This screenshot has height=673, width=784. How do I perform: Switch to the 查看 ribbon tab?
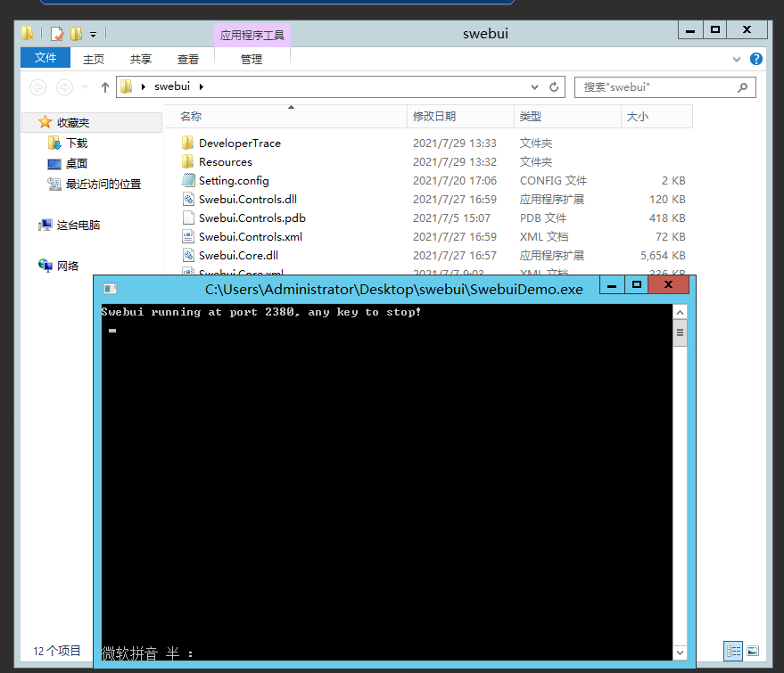click(x=188, y=59)
